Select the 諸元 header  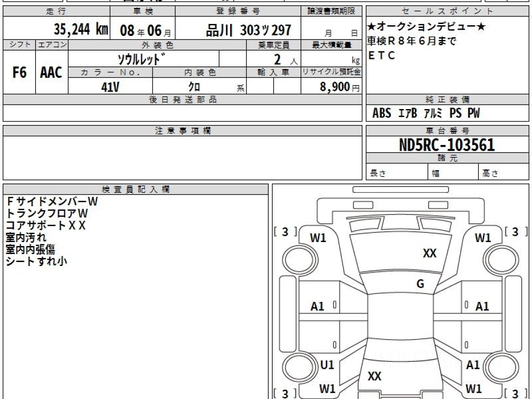(448, 158)
